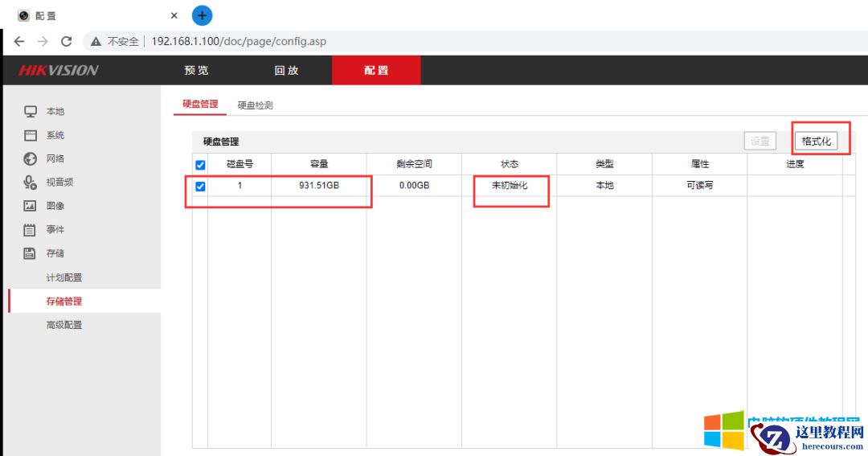Screen dimensions: 868x456
Task: Click the 磁盘号 column header
Action: coord(240,164)
